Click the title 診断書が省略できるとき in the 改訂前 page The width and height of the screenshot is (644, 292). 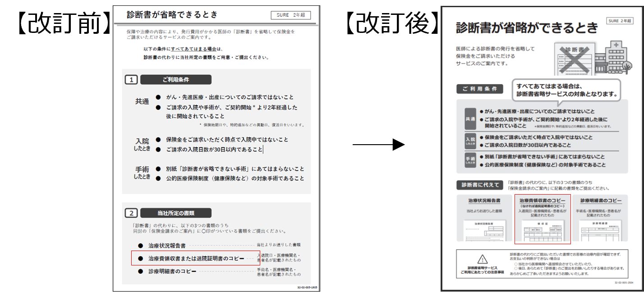pos(172,14)
